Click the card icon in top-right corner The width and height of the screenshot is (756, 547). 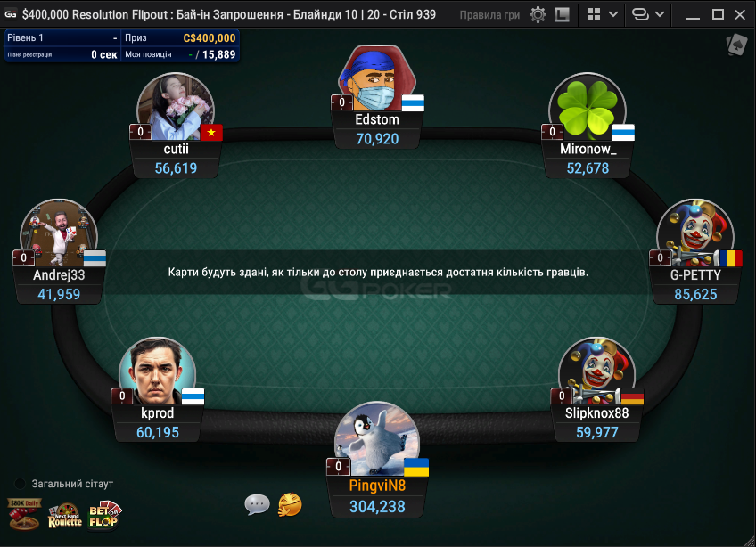(736, 45)
